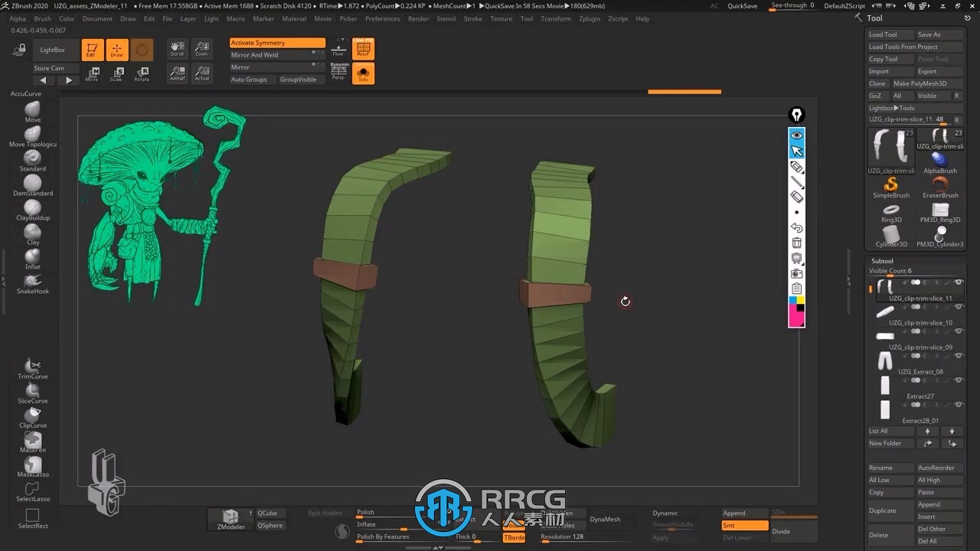
Task: Toggle Activate Symmetry
Action: point(277,43)
